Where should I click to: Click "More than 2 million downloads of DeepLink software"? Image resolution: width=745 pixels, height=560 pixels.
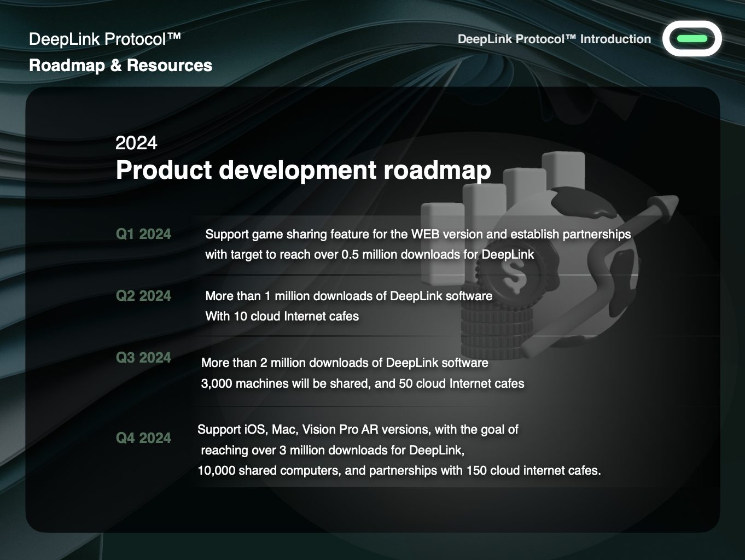(x=345, y=363)
